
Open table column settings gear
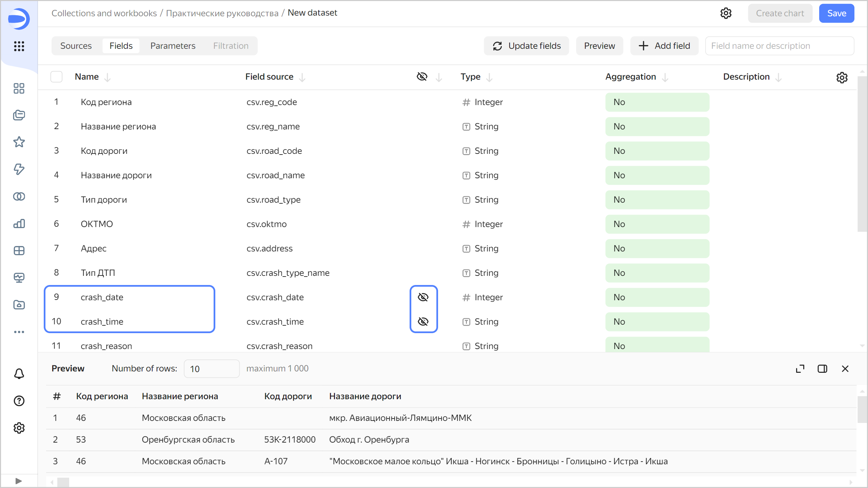(842, 78)
